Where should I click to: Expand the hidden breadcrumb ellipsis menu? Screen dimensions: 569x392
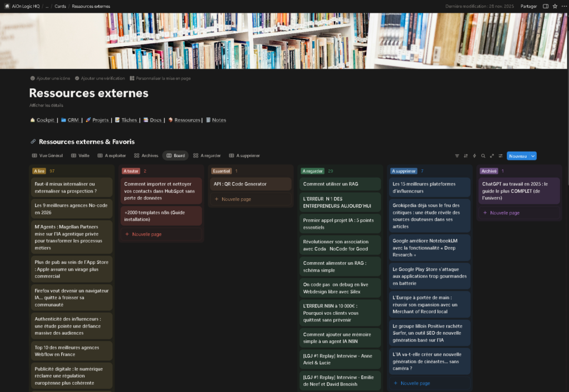[46, 6]
